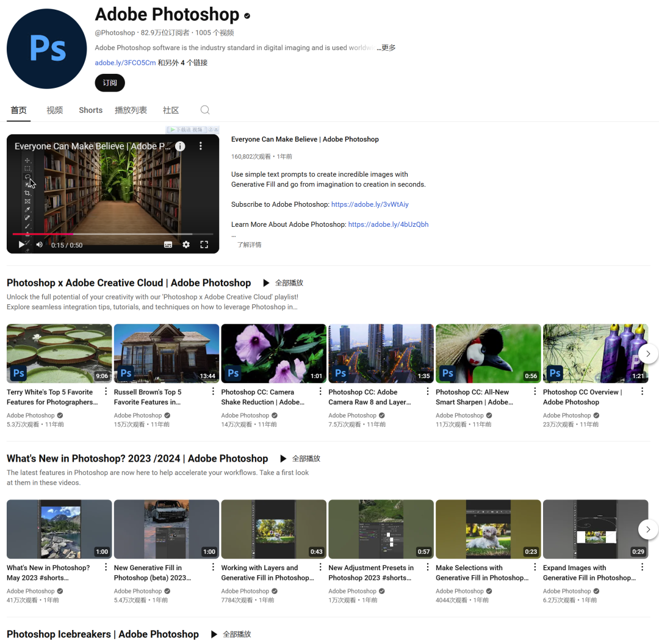Open Photoshop x Adobe Creative Cloud playlist title

[x=129, y=283]
